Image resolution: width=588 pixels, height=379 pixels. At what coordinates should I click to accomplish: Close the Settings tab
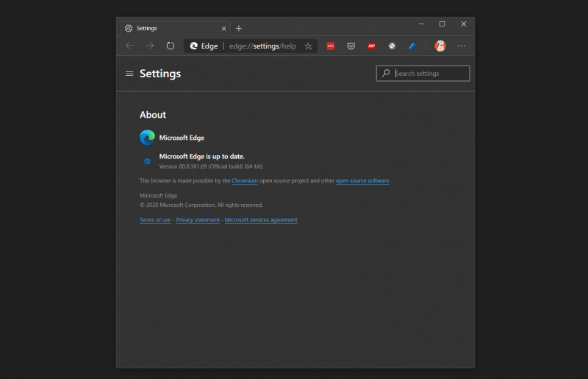coord(224,29)
